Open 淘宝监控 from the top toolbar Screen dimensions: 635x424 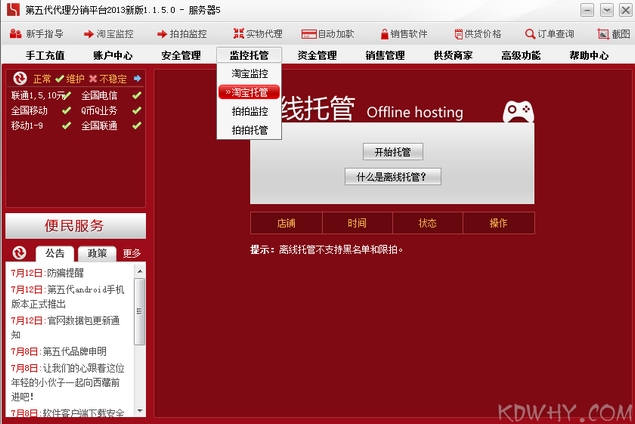point(87,33)
